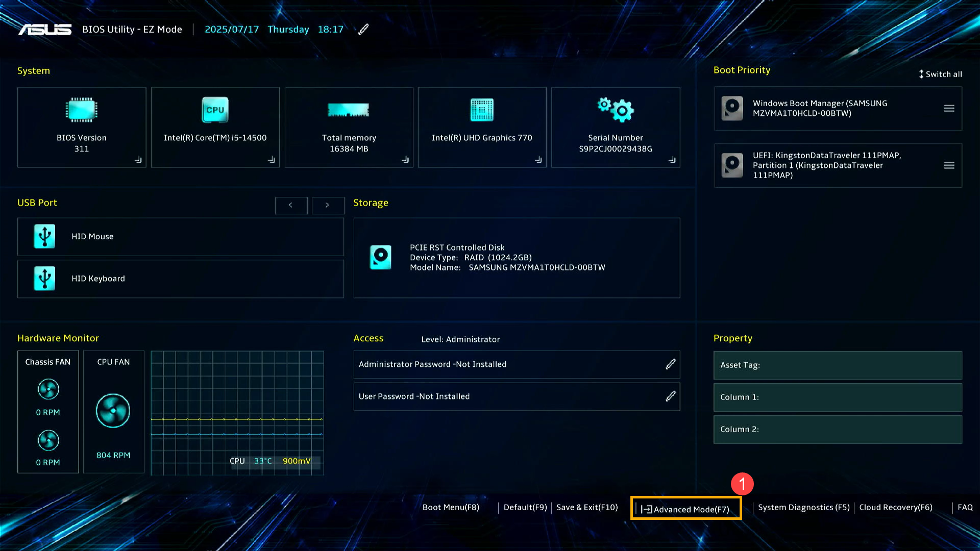The height and width of the screenshot is (551, 980).
Task: Launch Cloud Recovery(F6)
Action: 896,508
